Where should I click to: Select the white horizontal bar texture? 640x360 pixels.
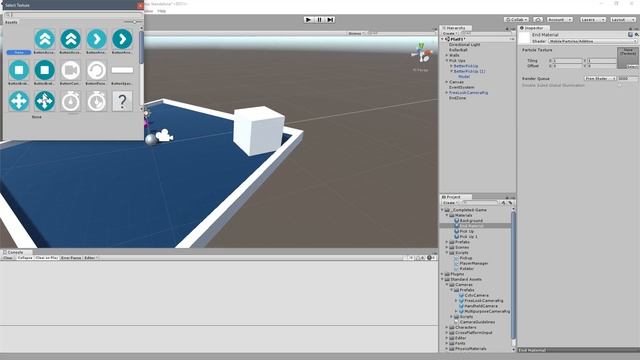pyautogui.click(x=122, y=70)
